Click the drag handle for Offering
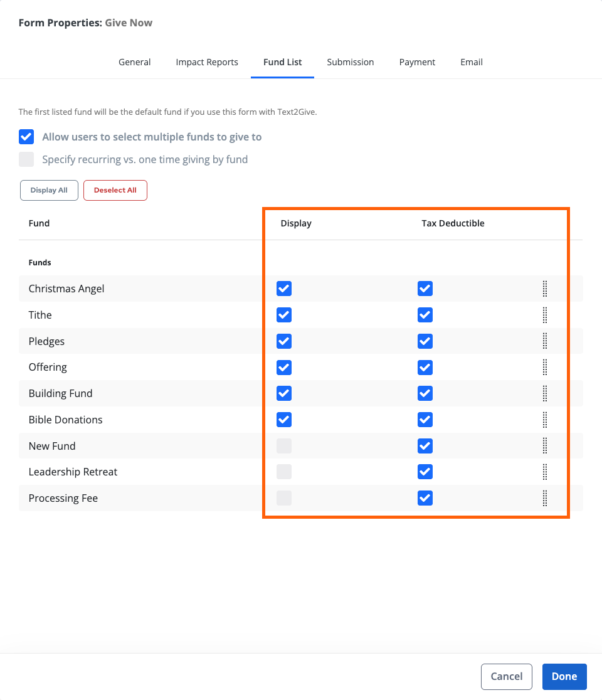602x700 pixels. point(544,368)
